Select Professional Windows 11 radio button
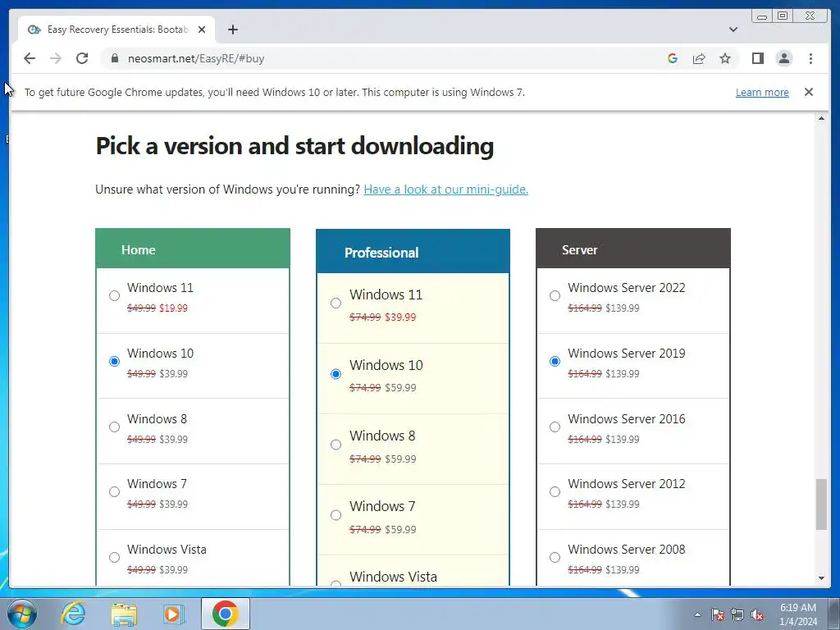 336,304
